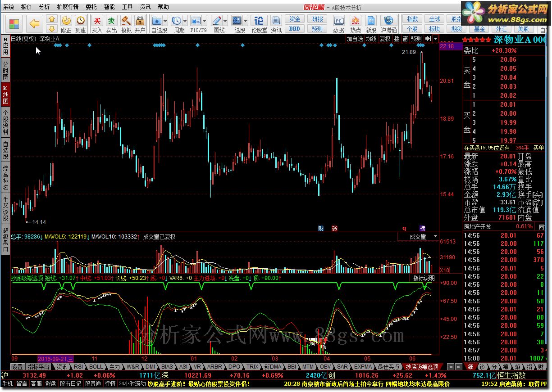This screenshot has width=552, height=392.
Task: Toggle 窗 window layout
Action: pyautogui.click(x=406, y=39)
